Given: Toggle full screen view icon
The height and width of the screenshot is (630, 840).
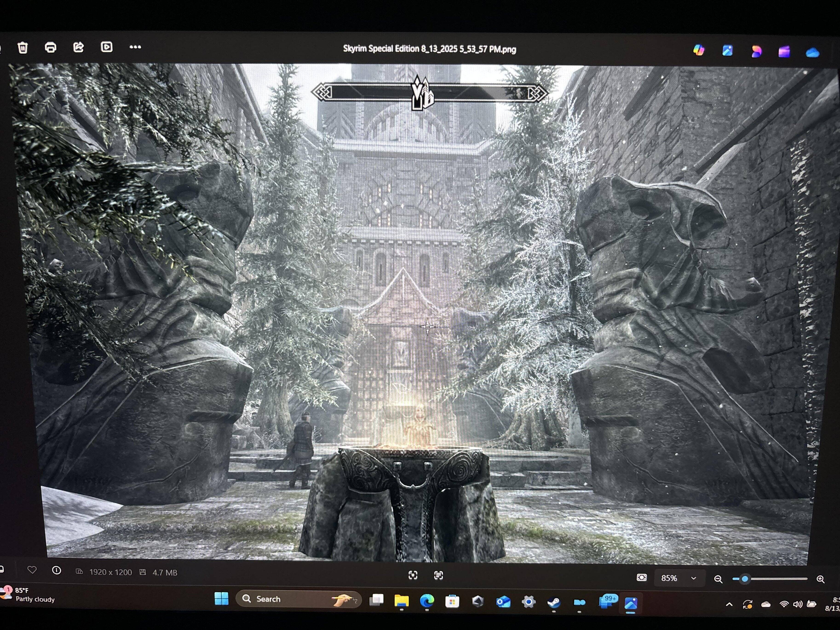Looking at the screenshot, I should 413,575.
